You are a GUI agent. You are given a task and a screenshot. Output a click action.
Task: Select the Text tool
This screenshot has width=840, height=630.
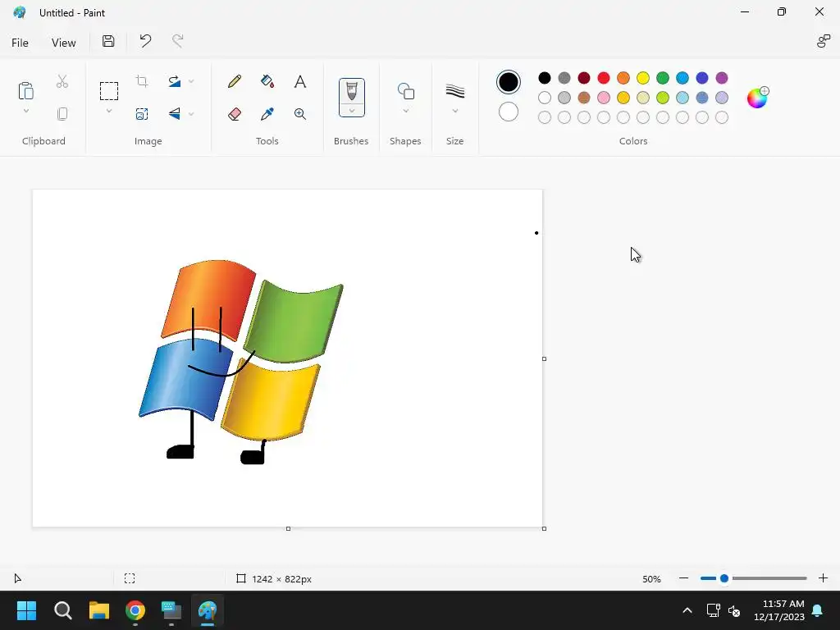click(x=300, y=81)
